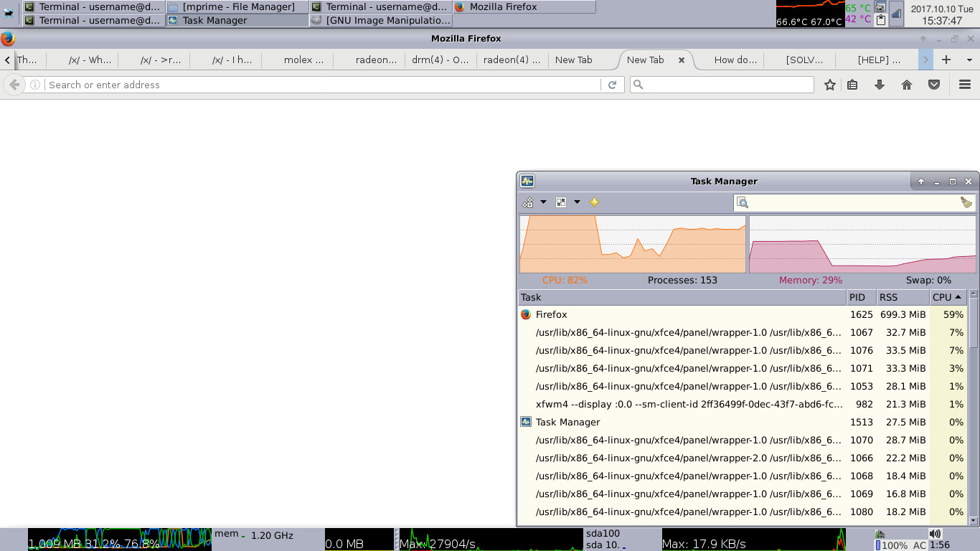Click the yellow star icon in Task Manager

point(594,202)
